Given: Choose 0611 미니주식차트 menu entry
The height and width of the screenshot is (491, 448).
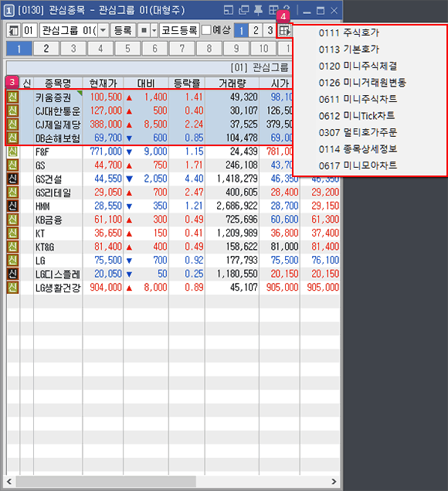Looking at the screenshot, I should [x=358, y=99].
